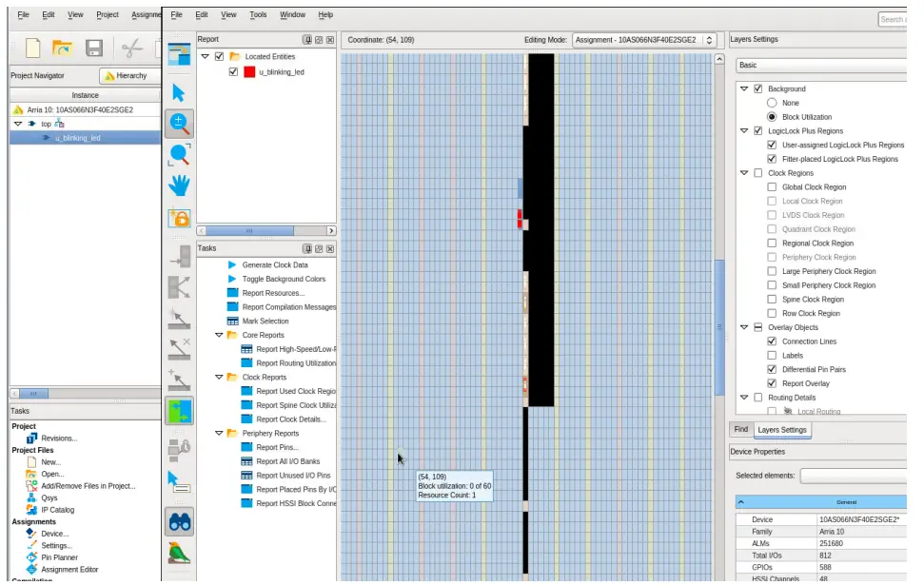
Task: Click the delay info tool icon with clock
Action: click(179, 450)
